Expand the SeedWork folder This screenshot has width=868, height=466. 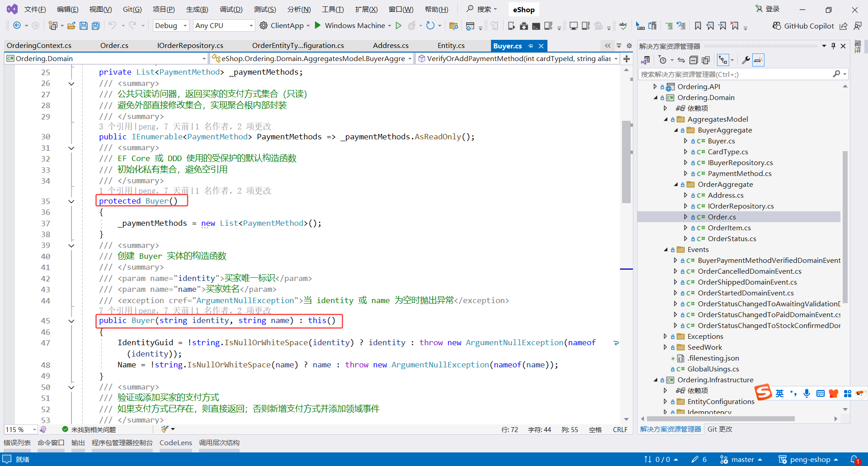[x=665, y=347]
